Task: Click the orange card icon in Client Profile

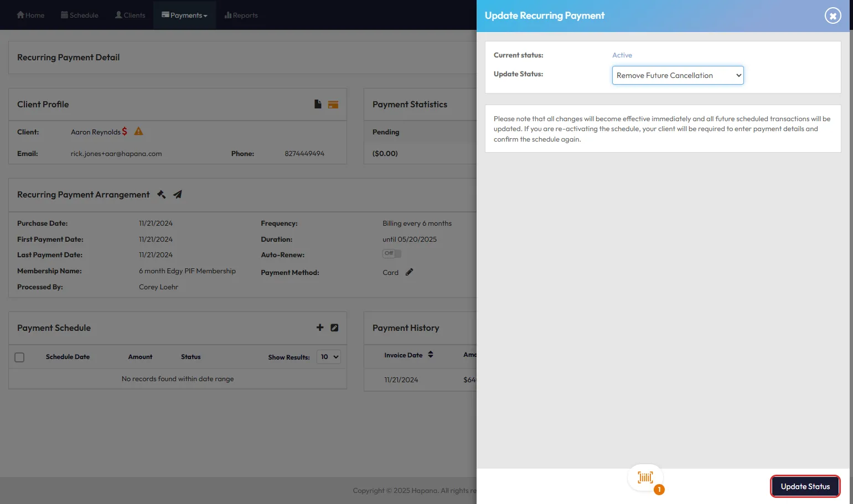Action: tap(333, 105)
